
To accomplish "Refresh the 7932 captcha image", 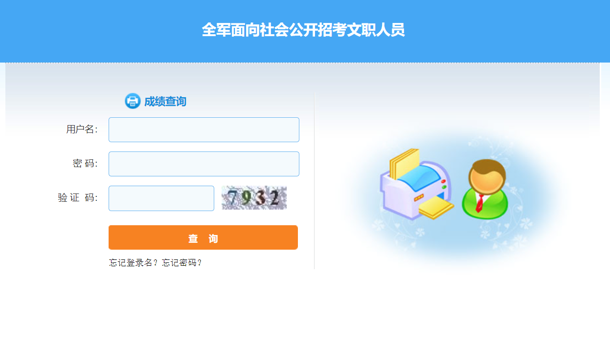I will click(x=254, y=198).
